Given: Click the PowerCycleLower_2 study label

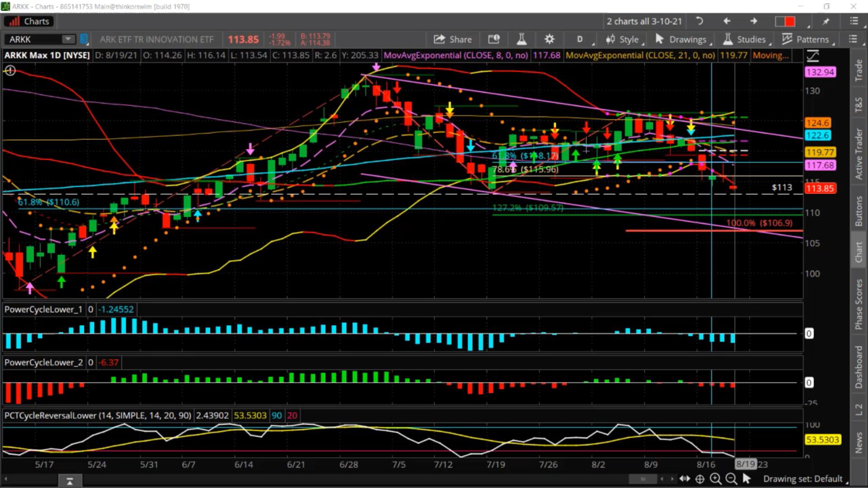Looking at the screenshot, I should point(43,362).
